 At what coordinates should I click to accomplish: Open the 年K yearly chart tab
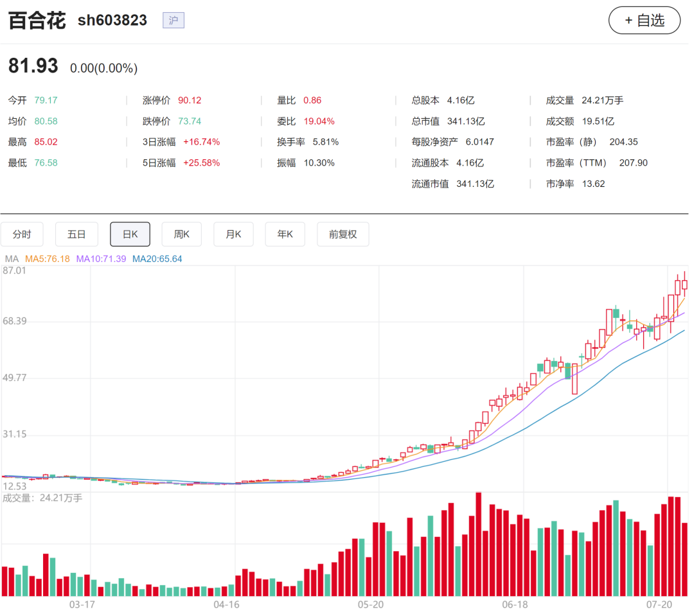pos(285,234)
